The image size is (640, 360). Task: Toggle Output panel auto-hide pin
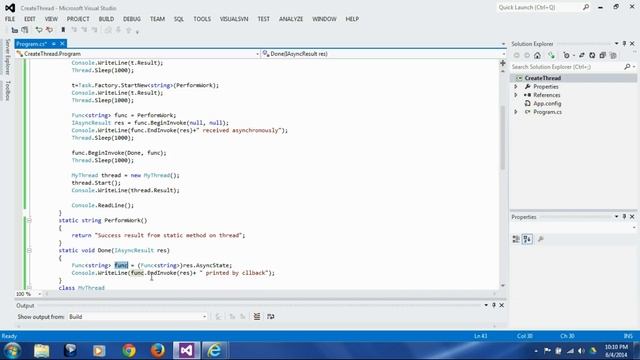pyautogui.click(x=494, y=305)
